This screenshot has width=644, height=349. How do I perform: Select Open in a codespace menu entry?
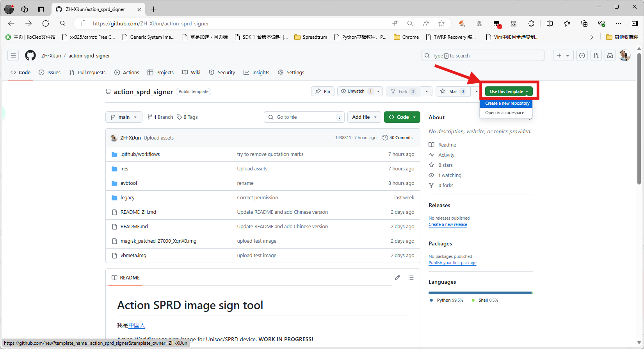(x=506, y=113)
